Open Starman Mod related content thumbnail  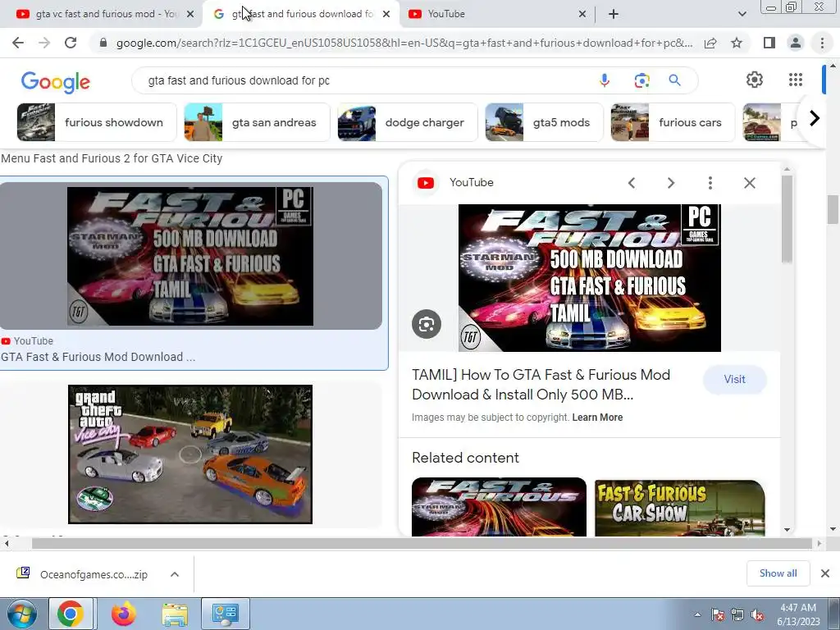pos(499,507)
